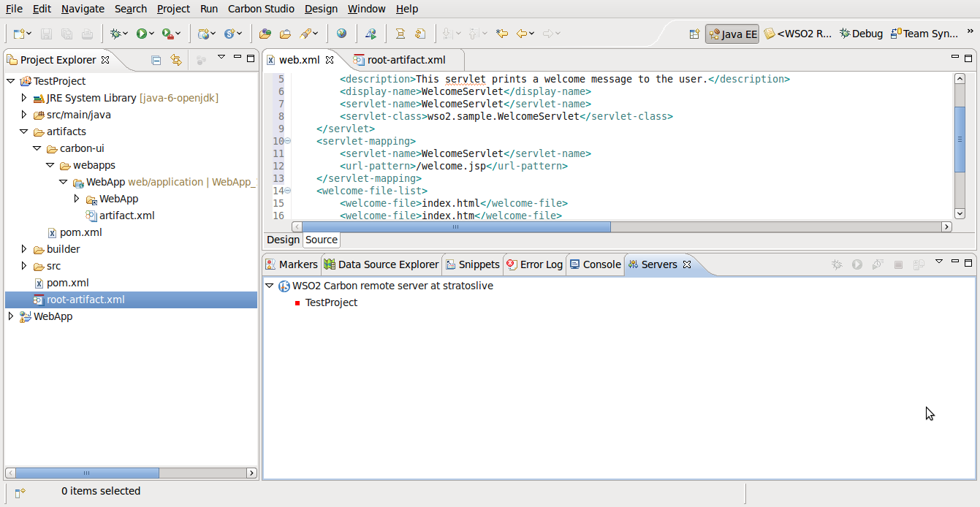980x507 pixels.
Task: Switch to the Team Synchronizing perspective
Action: [924, 34]
